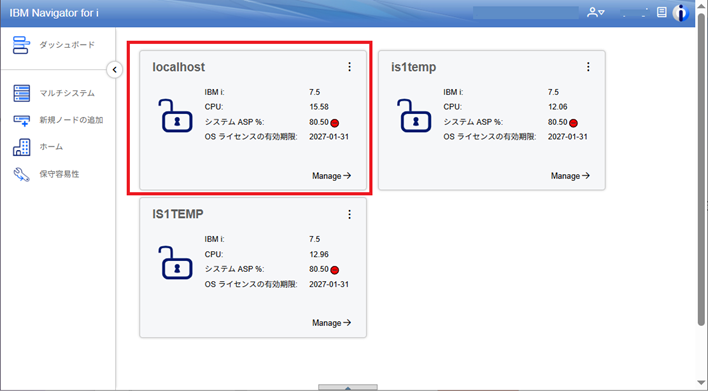Click the IBM i logo icon in header
This screenshot has width=708, height=392.
click(680, 13)
